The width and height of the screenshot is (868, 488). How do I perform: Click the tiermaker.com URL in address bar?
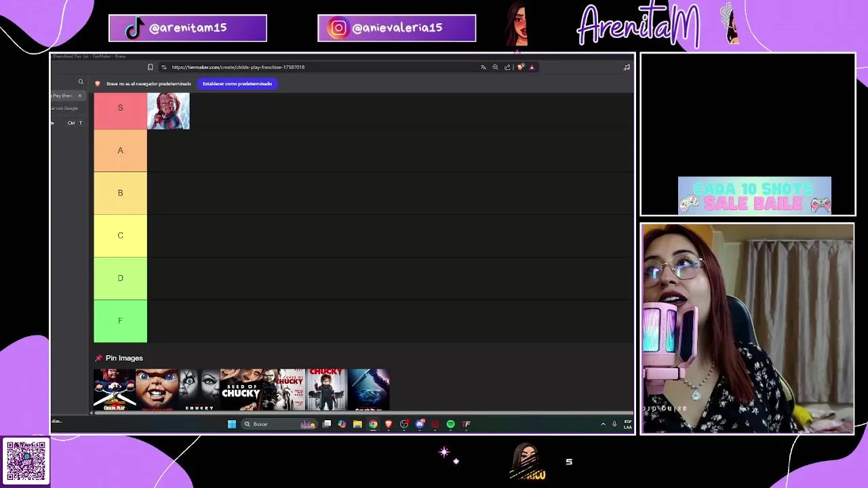coord(238,67)
